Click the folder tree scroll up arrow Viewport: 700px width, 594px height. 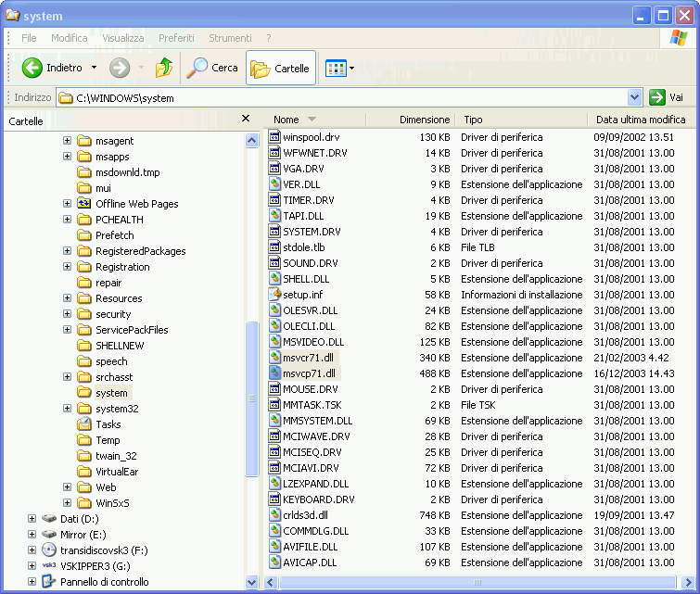(x=252, y=141)
